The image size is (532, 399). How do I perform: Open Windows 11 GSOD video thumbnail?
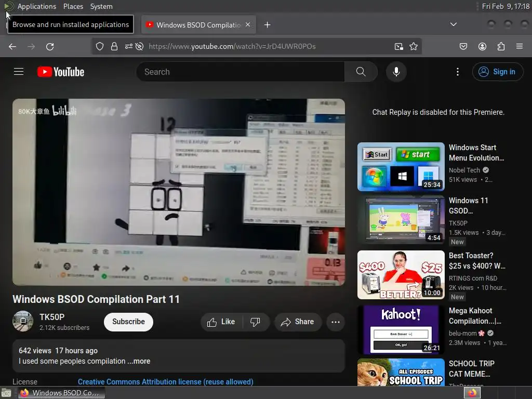[x=401, y=220]
